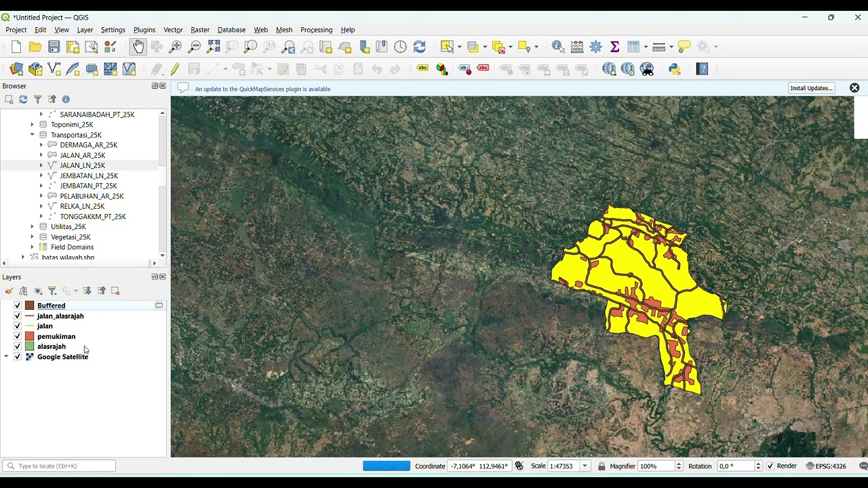Image resolution: width=868 pixels, height=488 pixels.
Task: Activate the Zoom Out magnifier tool
Action: pyautogui.click(x=195, y=47)
